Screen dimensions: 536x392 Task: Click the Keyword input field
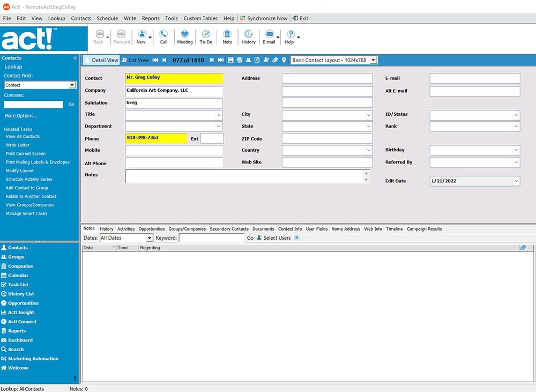[x=211, y=238]
